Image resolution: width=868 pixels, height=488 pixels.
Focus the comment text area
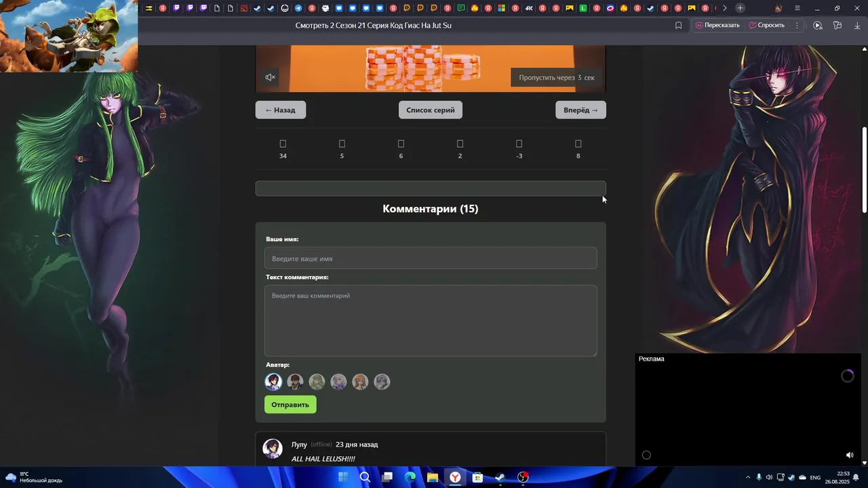[x=431, y=321]
